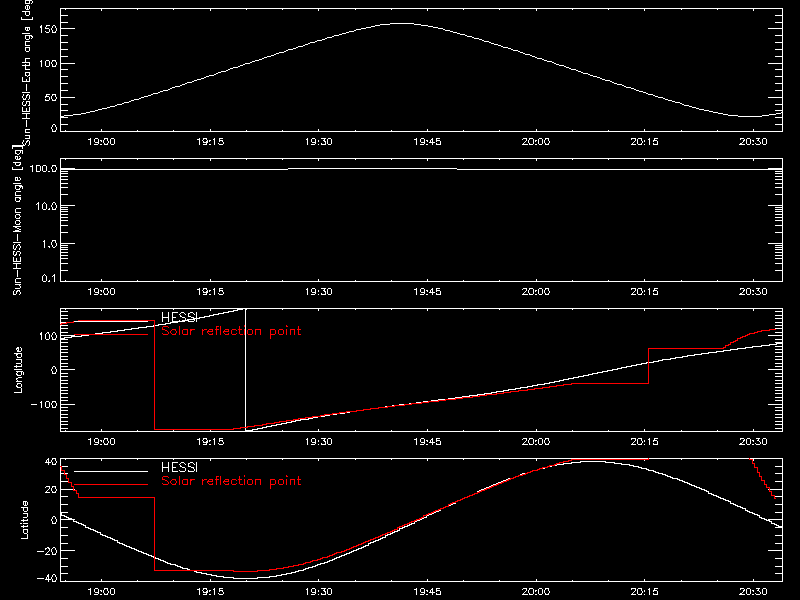
Task: Click the 100 tick on Longitude axis
Action: coord(48,336)
